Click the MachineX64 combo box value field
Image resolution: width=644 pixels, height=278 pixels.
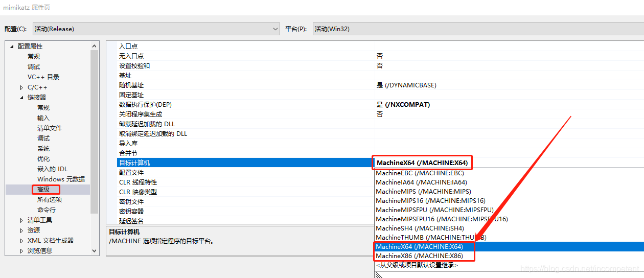tap(510, 163)
